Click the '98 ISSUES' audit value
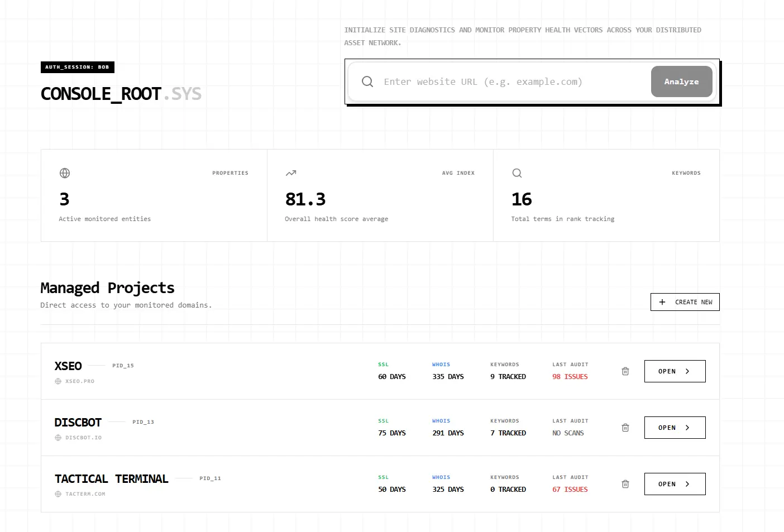784x532 pixels. point(570,377)
